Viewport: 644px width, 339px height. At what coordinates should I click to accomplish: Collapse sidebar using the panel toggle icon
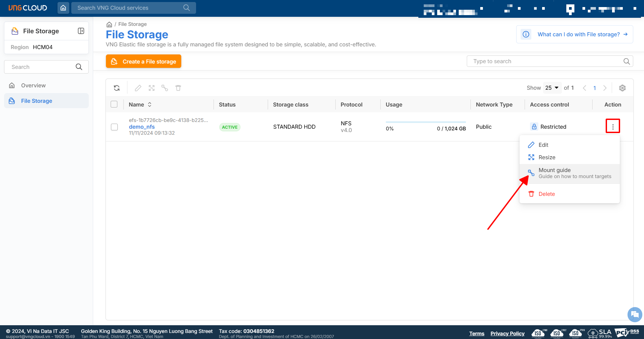click(x=81, y=31)
